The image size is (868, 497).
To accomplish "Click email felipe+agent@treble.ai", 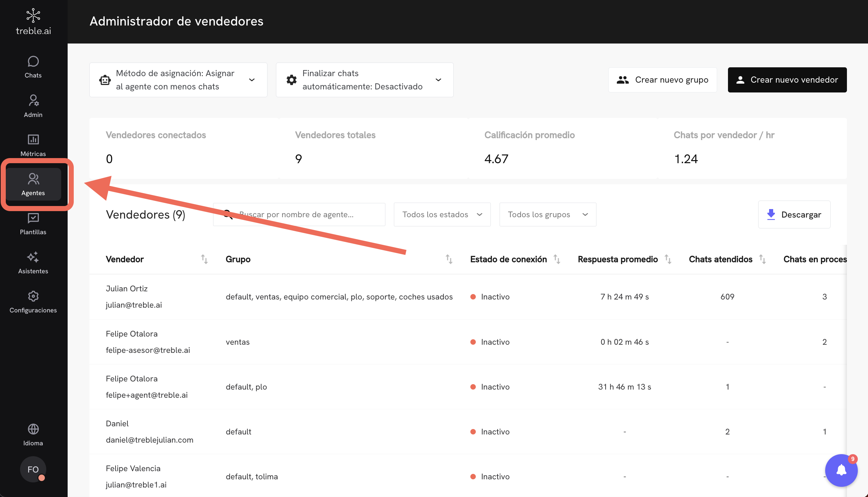I will pos(147,395).
